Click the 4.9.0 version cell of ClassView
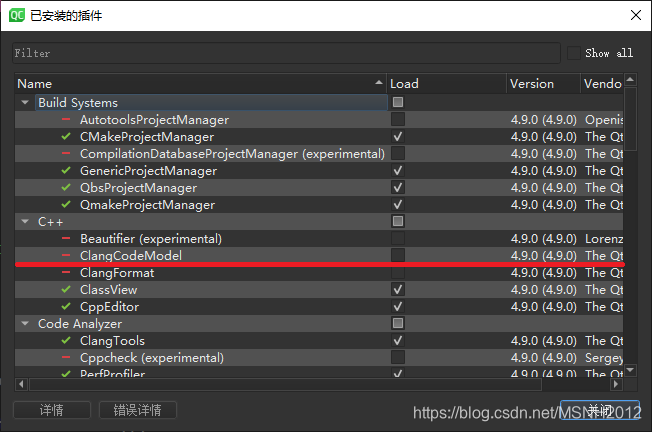 tap(543, 289)
